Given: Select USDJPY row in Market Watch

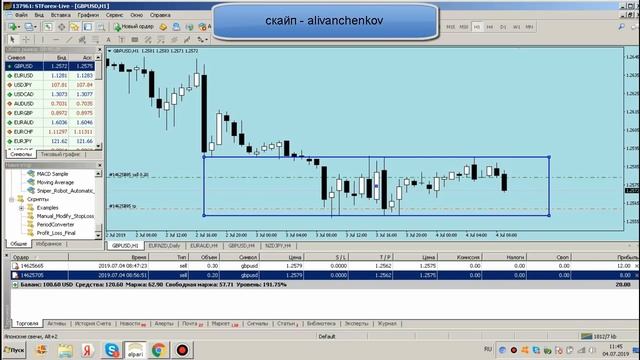Looking at the screenshot, I should click(x=50, y=85).
